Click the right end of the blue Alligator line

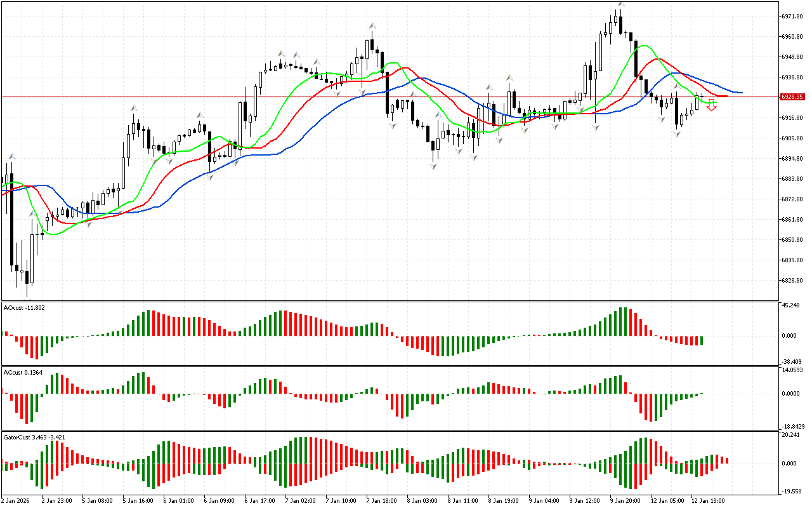[x=741, y=93]
